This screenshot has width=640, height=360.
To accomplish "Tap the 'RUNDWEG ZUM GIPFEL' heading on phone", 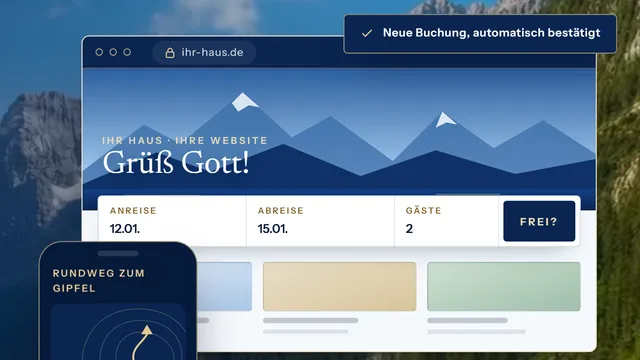I will click(x=98, y=280).
